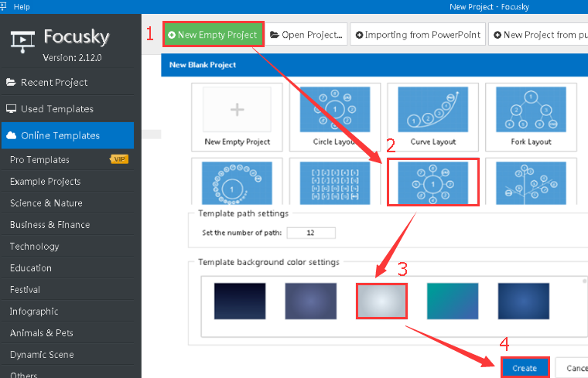Screen dimensions: 588x378
Task: Choose the dark navy background swatch
Action: (x=240, y=301)
